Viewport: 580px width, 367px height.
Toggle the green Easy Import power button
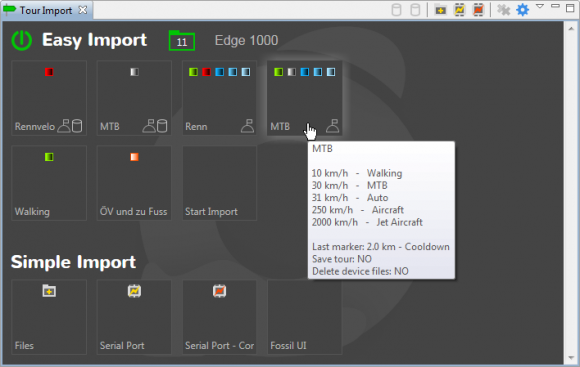tap(21, 40)
